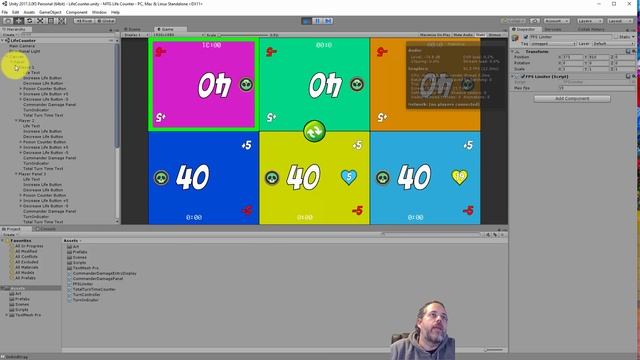Open the GameObject menu
Screen dimensions: 640x360
click(x=50, y=12)
